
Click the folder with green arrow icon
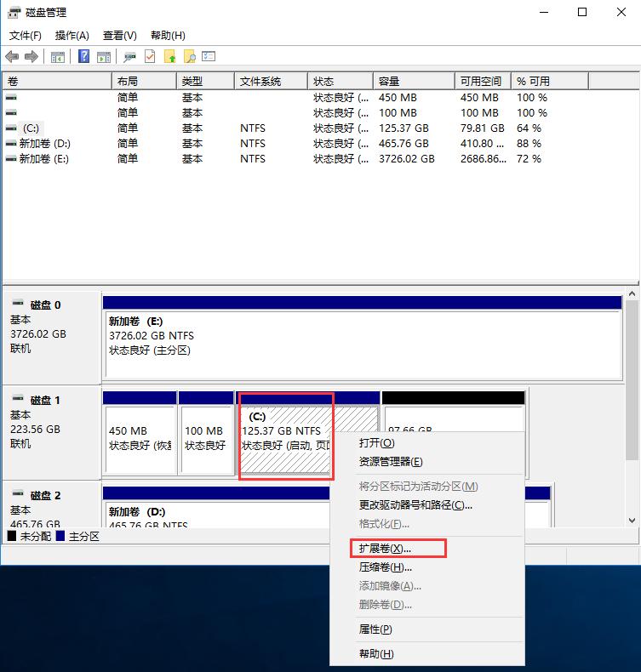pos(169,57)
